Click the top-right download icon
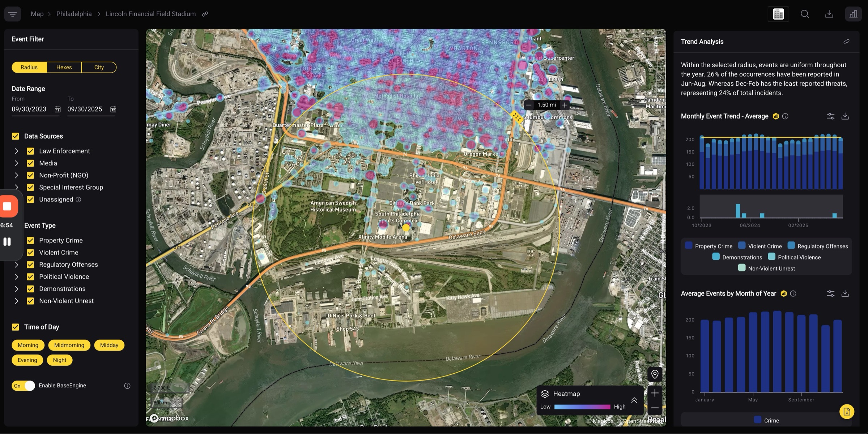The image size is (868, 434). pyautogui.click(x=829, y=14)
